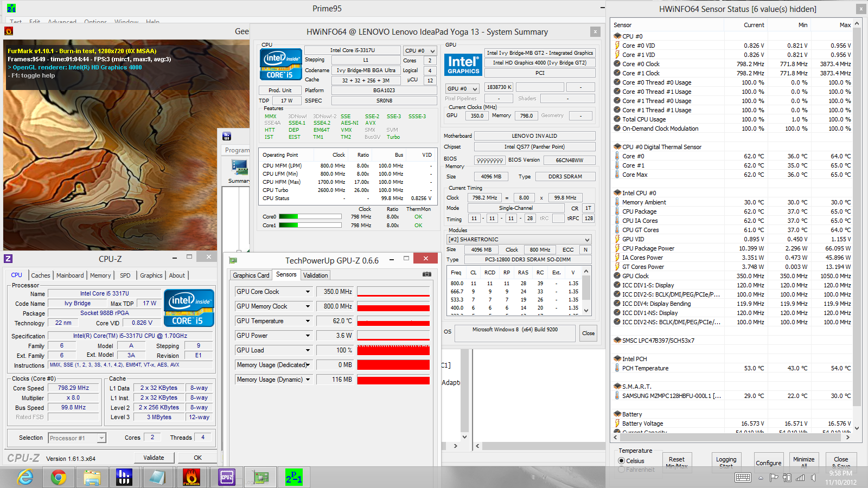This screenshot has height=488, width=868.
Task: Click the Reset Min/Max button
Action: click(676, 461)
